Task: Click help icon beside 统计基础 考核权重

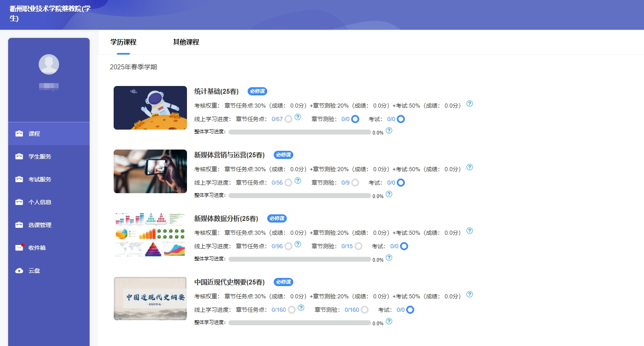Action: (470, 104)
